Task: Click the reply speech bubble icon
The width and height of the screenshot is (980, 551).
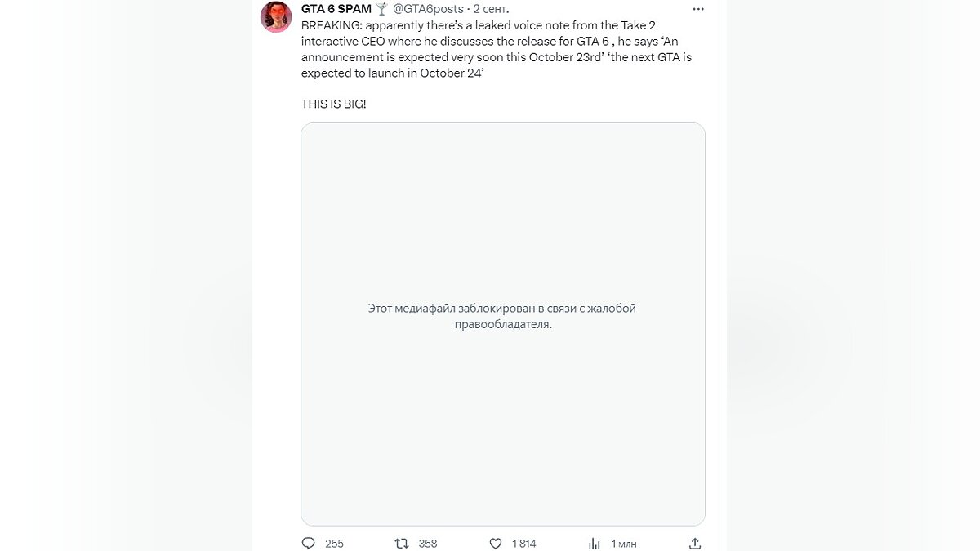Action: (308, 543)
